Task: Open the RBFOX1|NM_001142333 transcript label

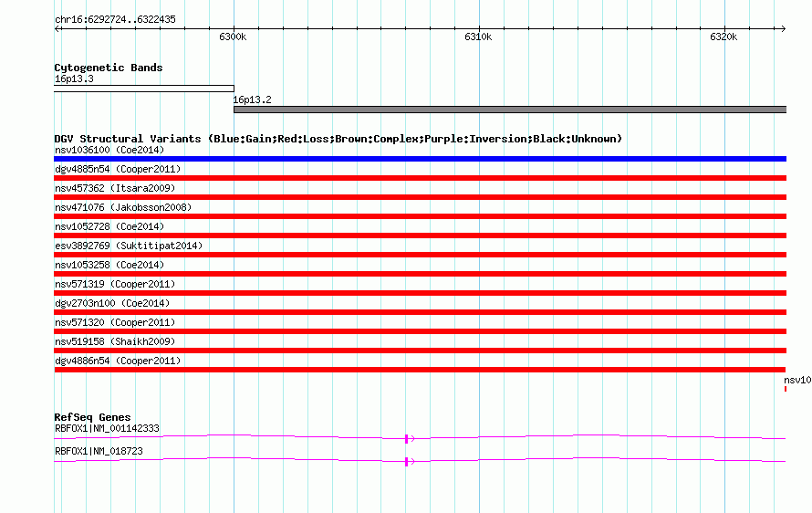Action: coord(107,429)
